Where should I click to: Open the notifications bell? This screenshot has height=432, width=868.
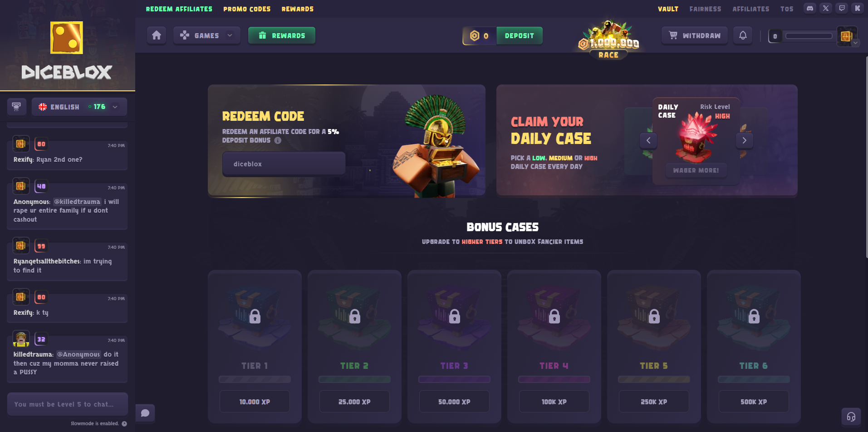click(743, 35)
